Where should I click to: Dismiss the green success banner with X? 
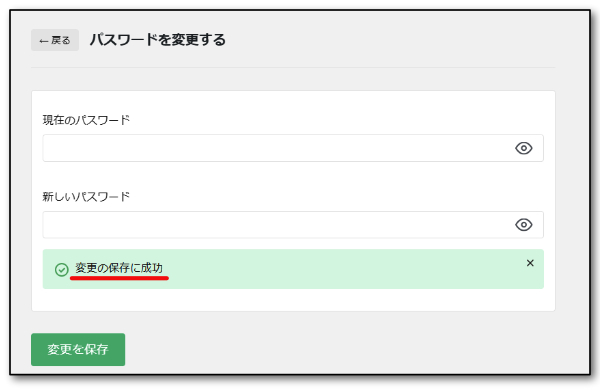click(x=530, y=263)
